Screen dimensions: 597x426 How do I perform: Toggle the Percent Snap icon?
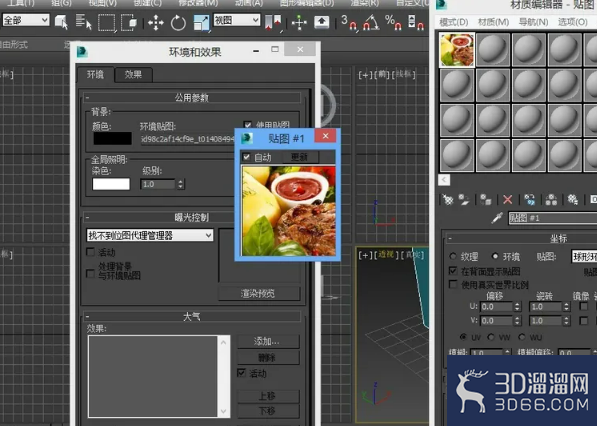coord(393,22)
